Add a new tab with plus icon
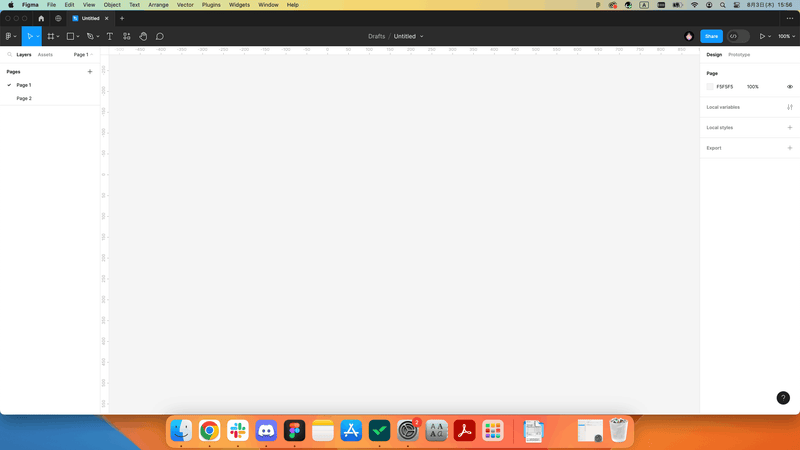 click(x=122, y=18)
